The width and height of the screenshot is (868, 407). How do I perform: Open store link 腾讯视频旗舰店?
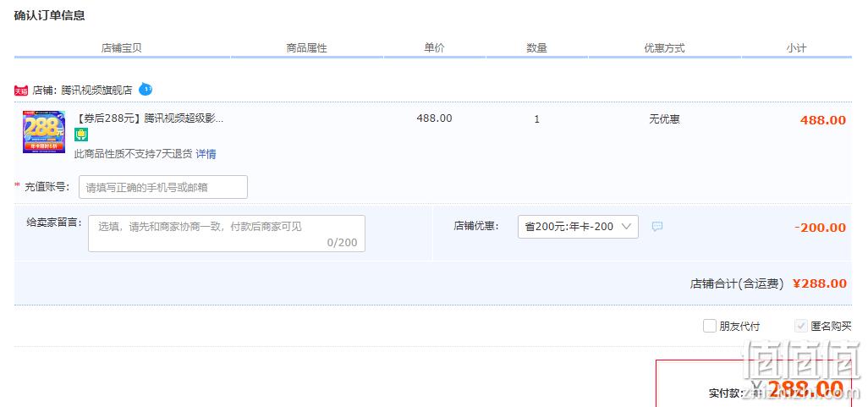[x=97, y=91]
